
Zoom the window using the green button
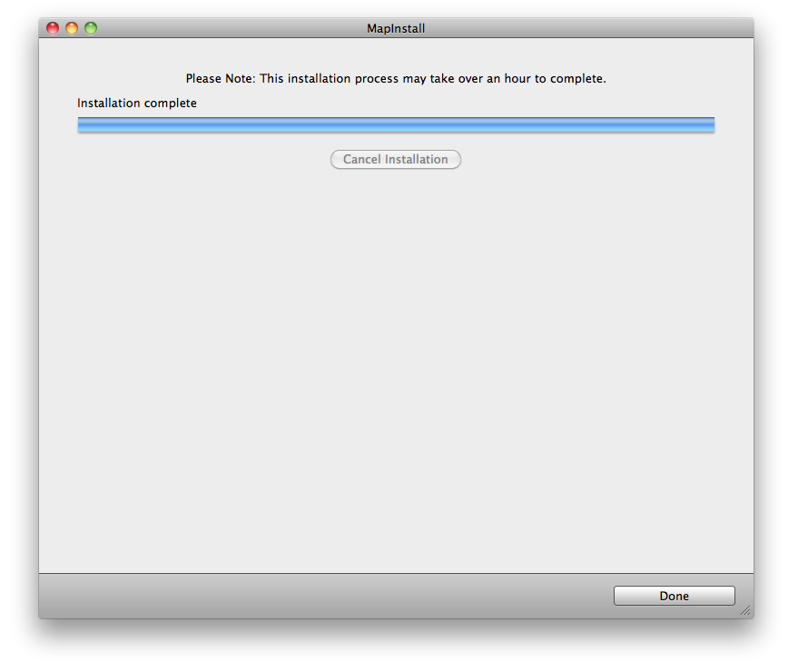click(91, 28)
